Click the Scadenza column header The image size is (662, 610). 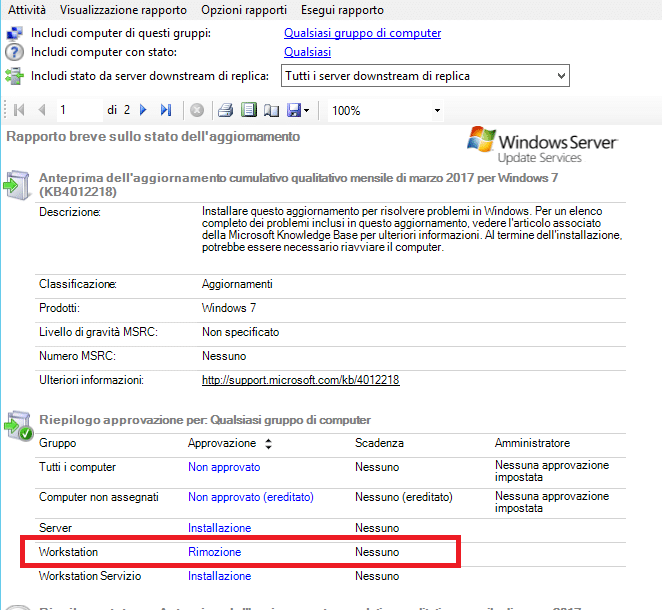(x=379, y=443)
